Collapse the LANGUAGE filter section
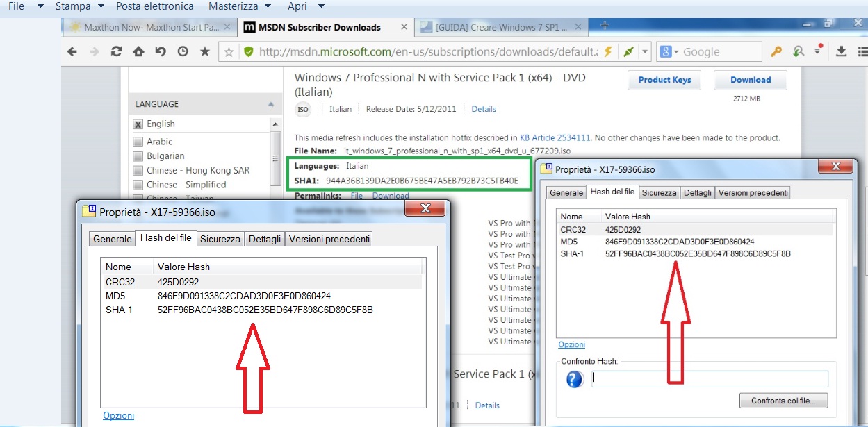This screenshot has width=868, height=427. coord(271,104)
